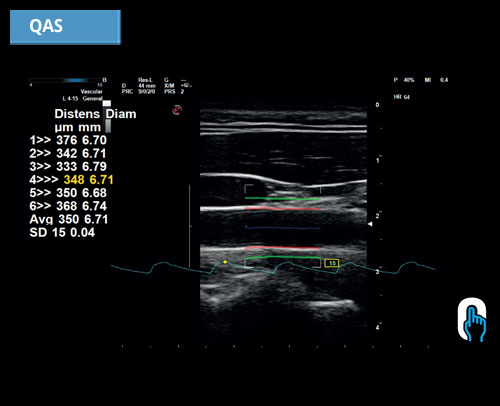The image size is (500, 406).
Task: Click the Avg 350 6.71 row
Action: click(x=69, y=219)
